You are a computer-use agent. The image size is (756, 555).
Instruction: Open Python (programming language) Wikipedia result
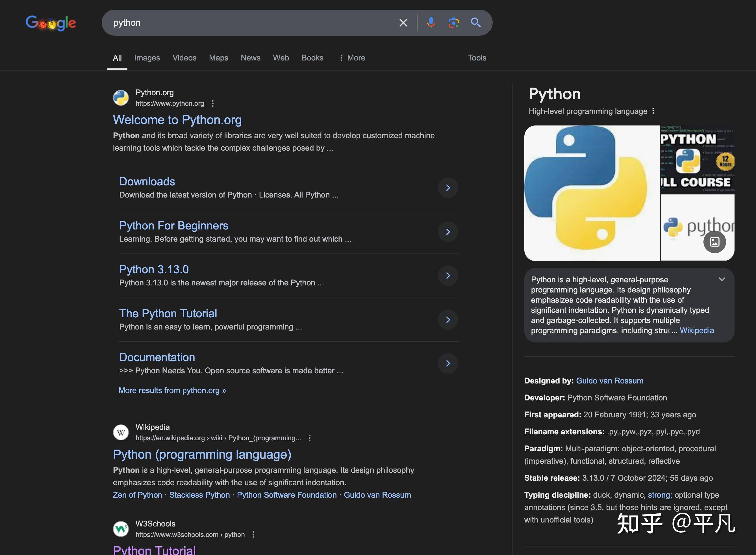point(202,455)
